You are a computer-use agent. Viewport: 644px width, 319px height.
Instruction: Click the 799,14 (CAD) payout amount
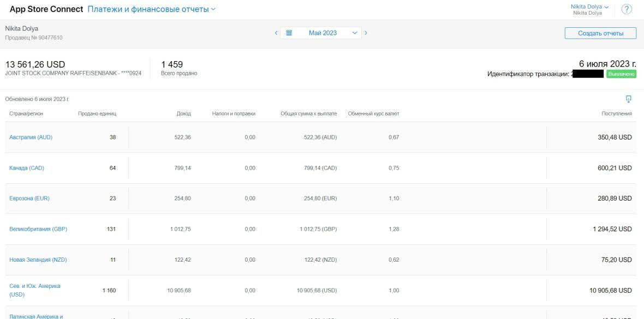point(320,168)
